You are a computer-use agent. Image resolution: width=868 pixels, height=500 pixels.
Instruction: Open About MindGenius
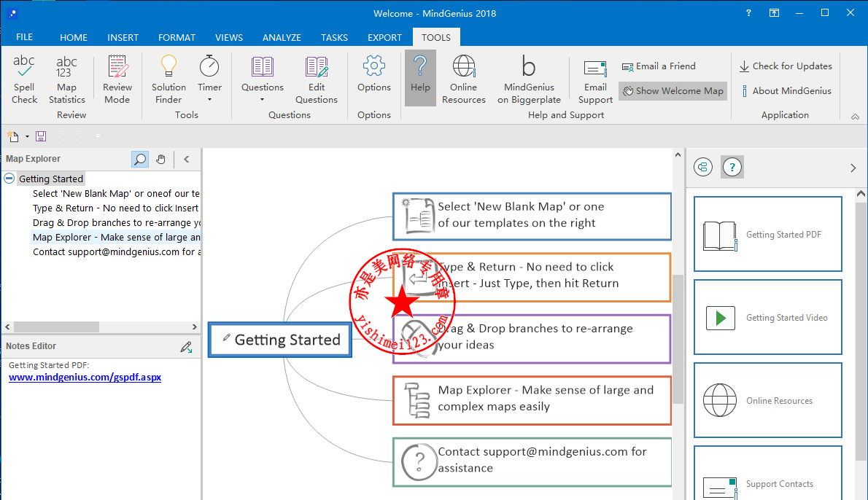pos(786,90)
